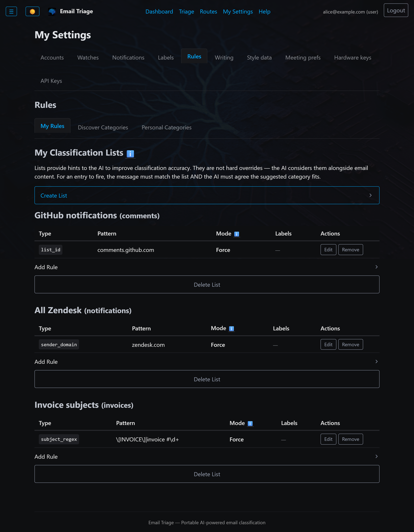Expand Add Rule under GitHub notifications
414x532 pixels.
207,267
